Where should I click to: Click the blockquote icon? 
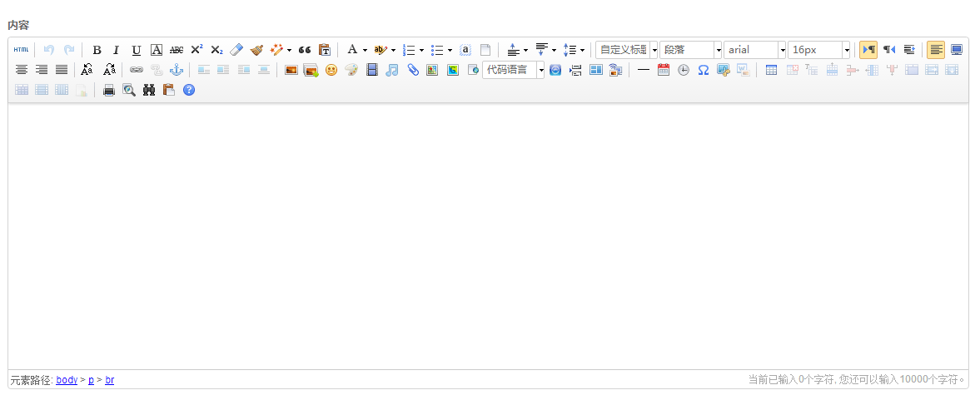click(305, 50)
